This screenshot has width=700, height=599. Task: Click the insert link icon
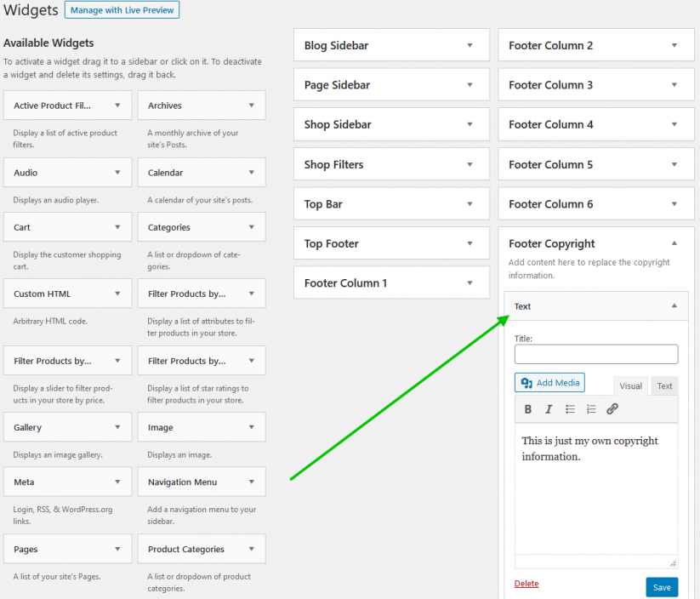click(x=612, y=409)
